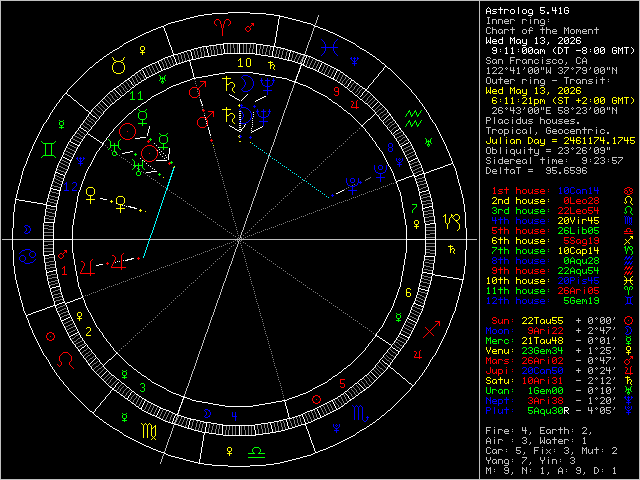Click the Pluto symbol beside the Plut sidebar row
640x480 pixels.
tap(629, 411)
